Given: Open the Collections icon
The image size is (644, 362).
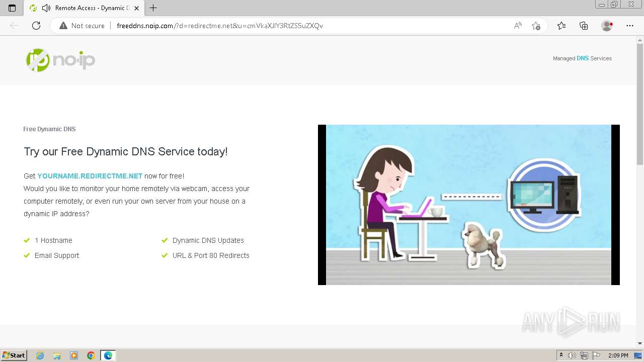Looking at the screenshot, I should coord(584,26).
